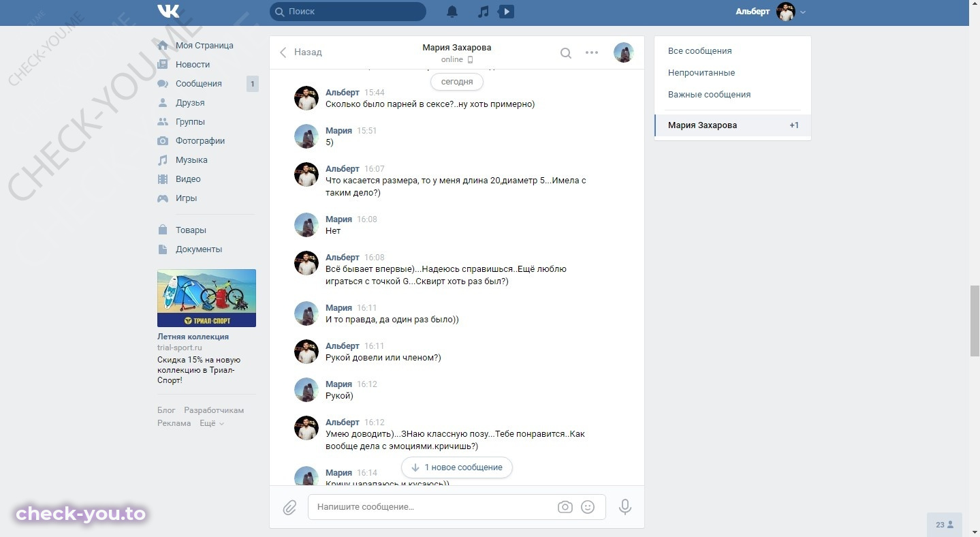980x537 pixels.
Task: Open the VK logo home link
Action: pyautogui.click(x=168, y=12)
